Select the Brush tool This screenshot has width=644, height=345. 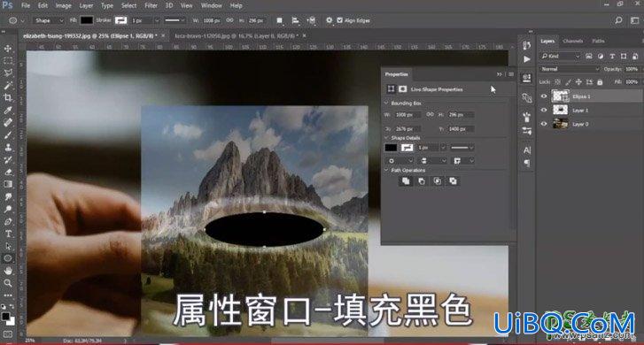coord(8,134)
